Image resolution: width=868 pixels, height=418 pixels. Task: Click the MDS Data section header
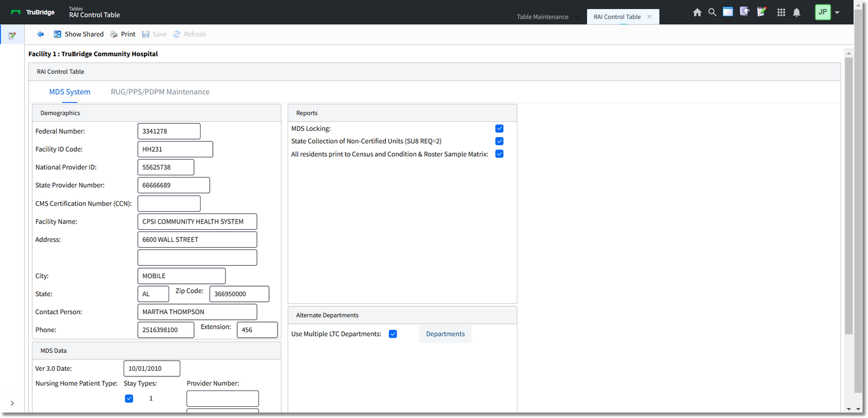pyautogui.click(x=157, y=351)
